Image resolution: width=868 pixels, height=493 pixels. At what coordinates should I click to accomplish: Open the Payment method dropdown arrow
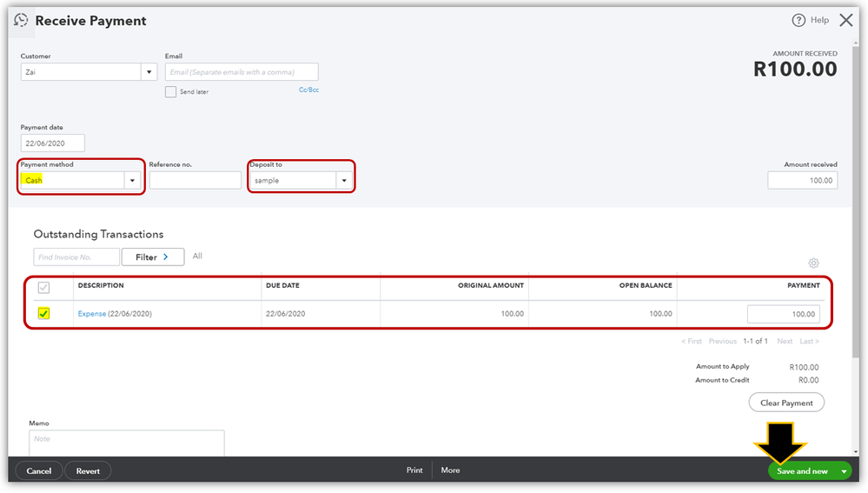coord(132,181)
